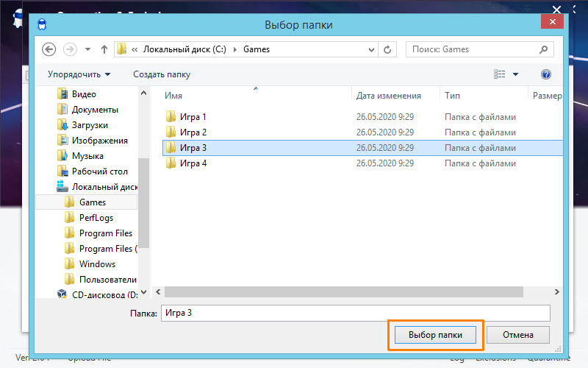This screenshot has width=588, height=368.
Task: Click the Up one level arrow
Action: pos(104,49)
